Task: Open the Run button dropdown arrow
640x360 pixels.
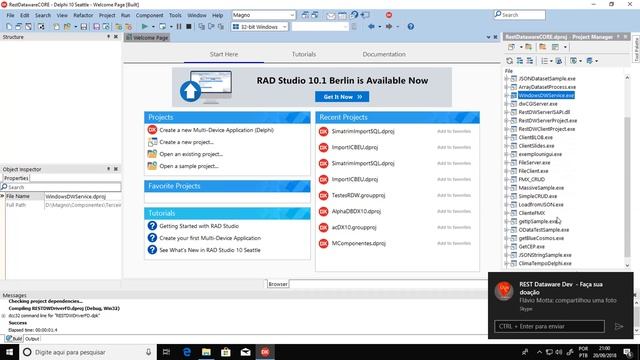Action: pos(153,27)
